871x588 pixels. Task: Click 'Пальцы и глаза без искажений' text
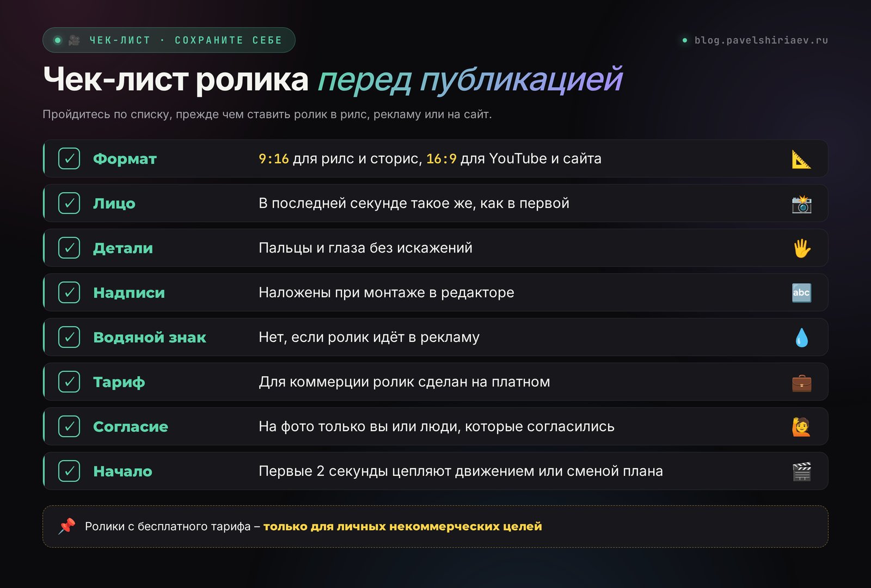click(365, 248)
